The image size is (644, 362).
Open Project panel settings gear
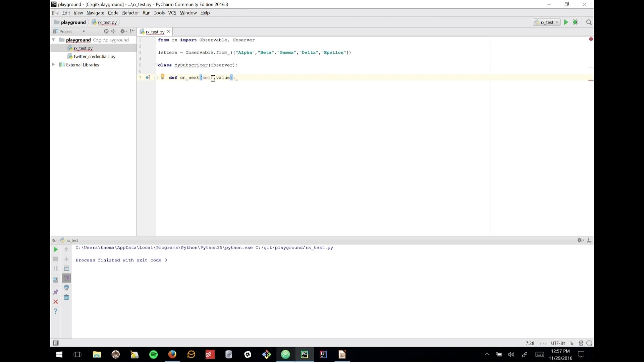123,31
